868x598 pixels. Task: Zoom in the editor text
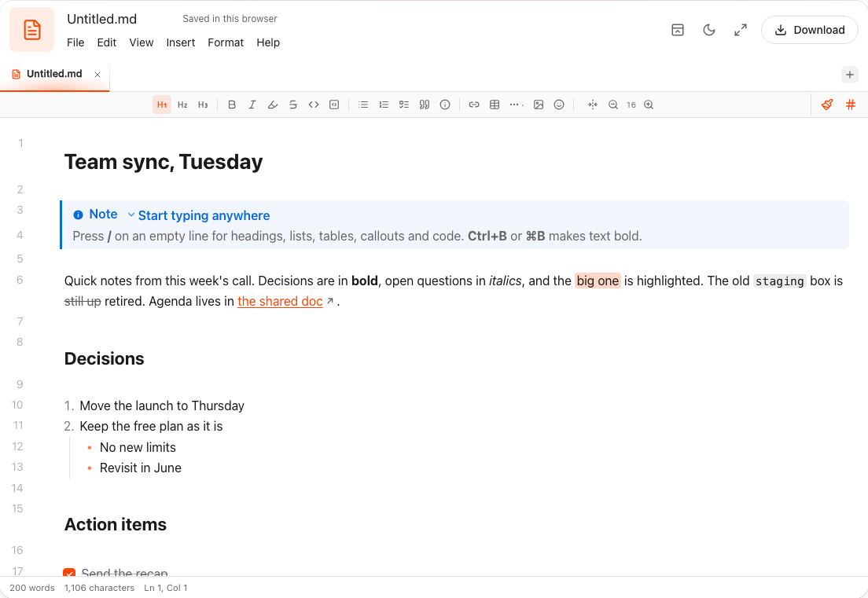click(x=649, y=105)
